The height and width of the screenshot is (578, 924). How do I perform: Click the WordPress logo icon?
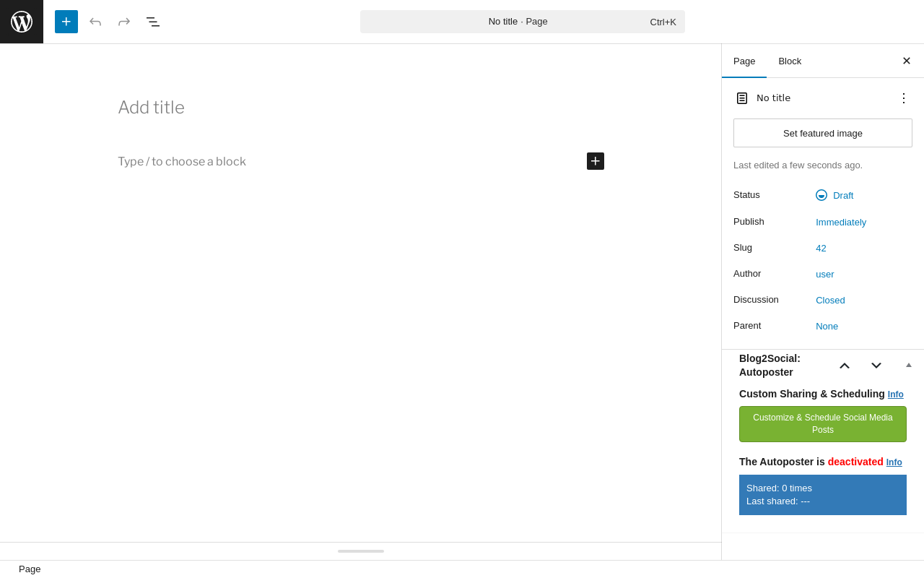[22, 22]
